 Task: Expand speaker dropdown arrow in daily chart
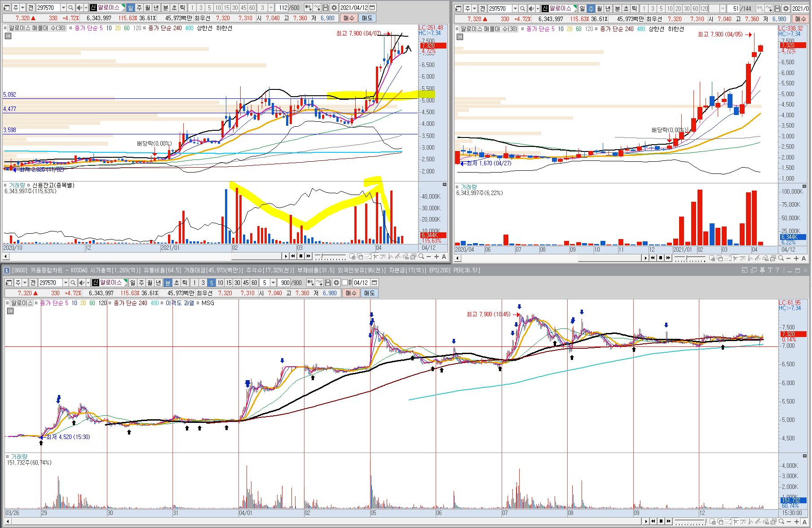[x=86, y=8]
